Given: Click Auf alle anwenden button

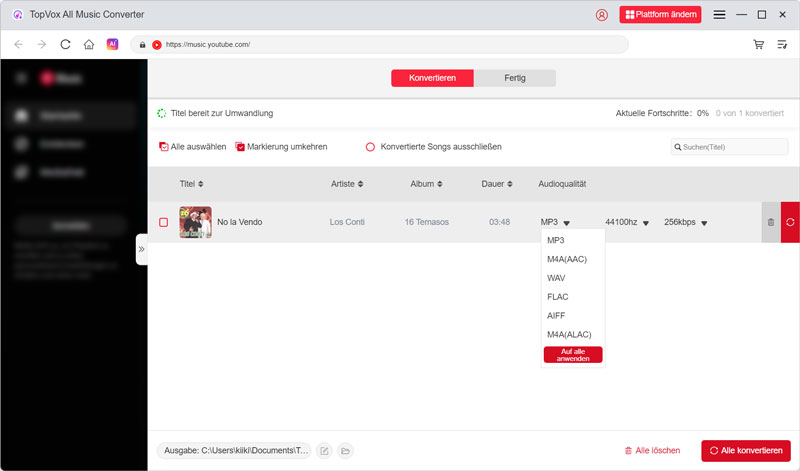Looking at the screenshot, I should 573,355.
